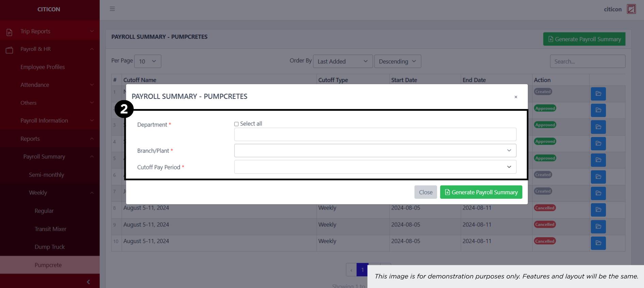This screenshot has height=288, width=644.
Task: Collapse the sidebar with the bottom arrow
Action: [88, 282]
